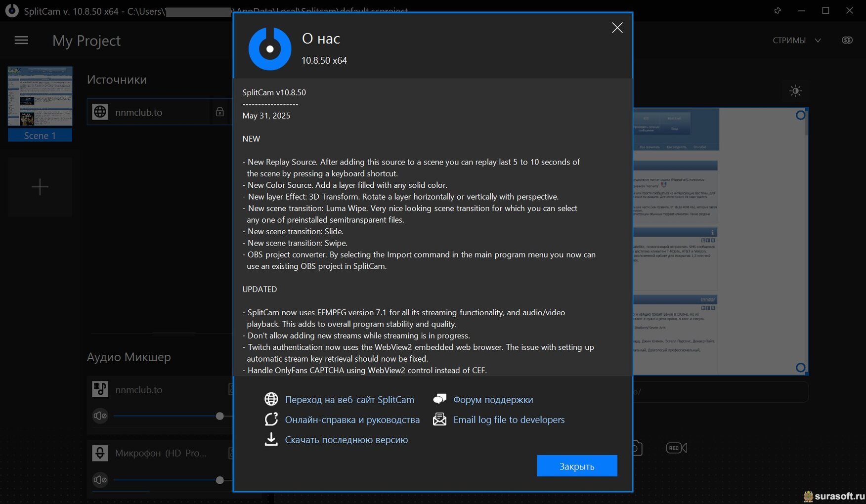Select the nnmclub.to source row
Viewport: 866px width, 504px height.
159,112
